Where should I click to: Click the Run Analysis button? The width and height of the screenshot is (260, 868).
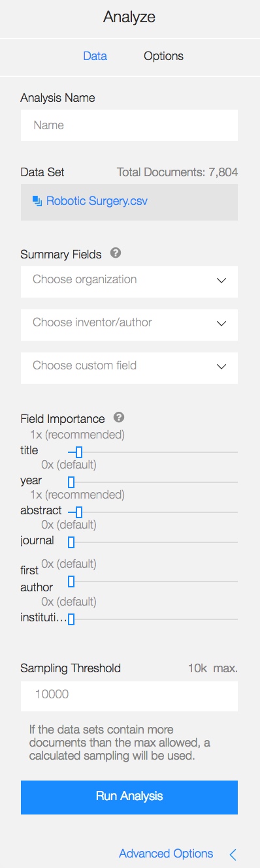[x=129, y=797]
